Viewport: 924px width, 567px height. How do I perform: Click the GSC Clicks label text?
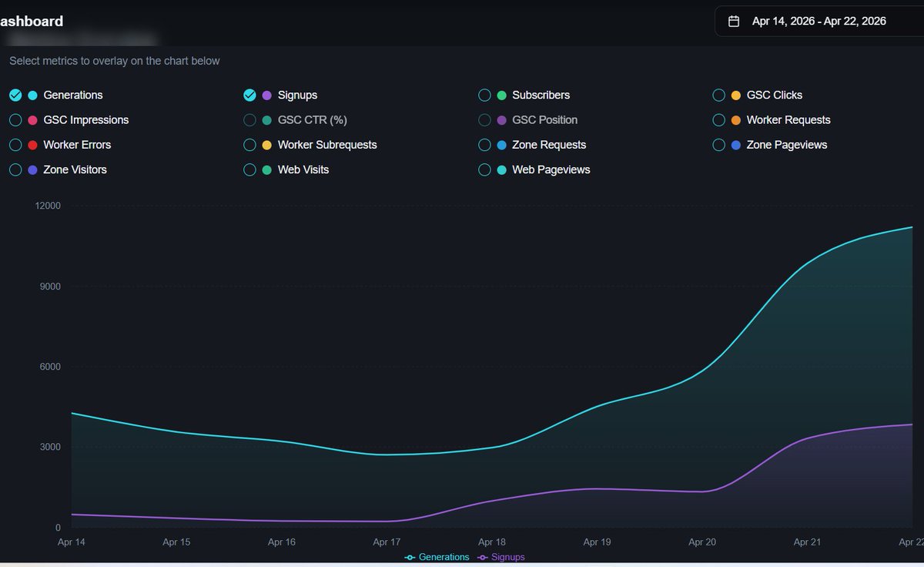tap(775, 96)
